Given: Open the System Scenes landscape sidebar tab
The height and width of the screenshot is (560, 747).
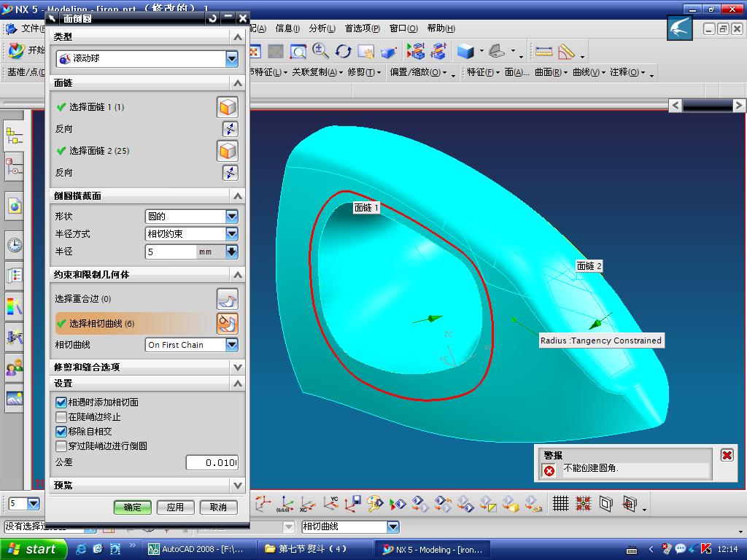Looking at the screenshot, I should (x=15, y=398).
